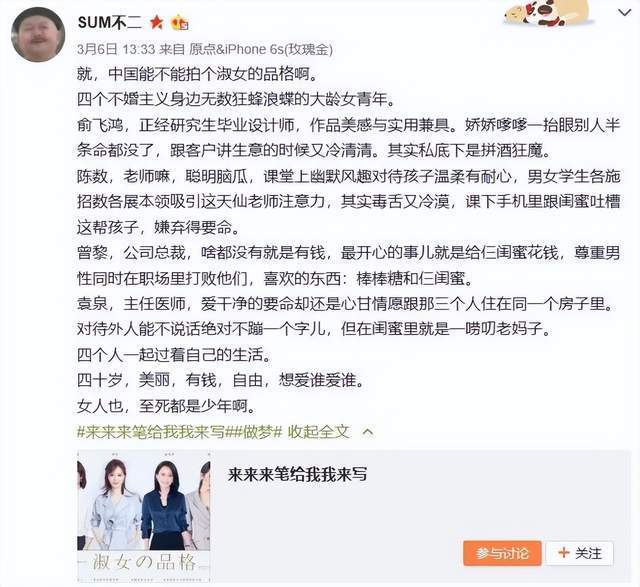Screen dimensions: 640x587
Task: Open topic card title 来来来笔给我我来写
Action: pyautogui.click(x=298, y=474)
